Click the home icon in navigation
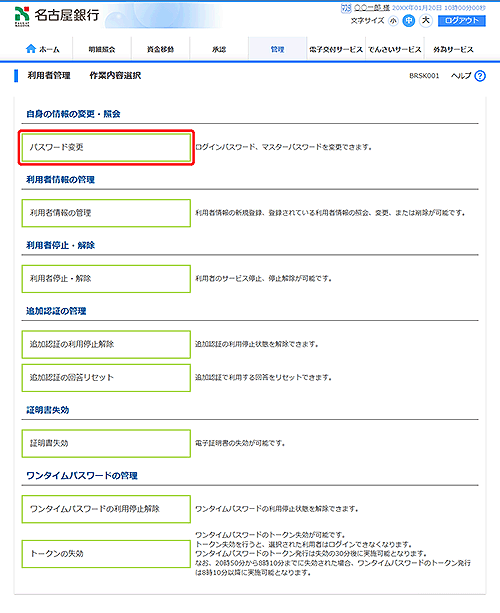The height and width of the screenshot is (613, 500). point(30,49)
